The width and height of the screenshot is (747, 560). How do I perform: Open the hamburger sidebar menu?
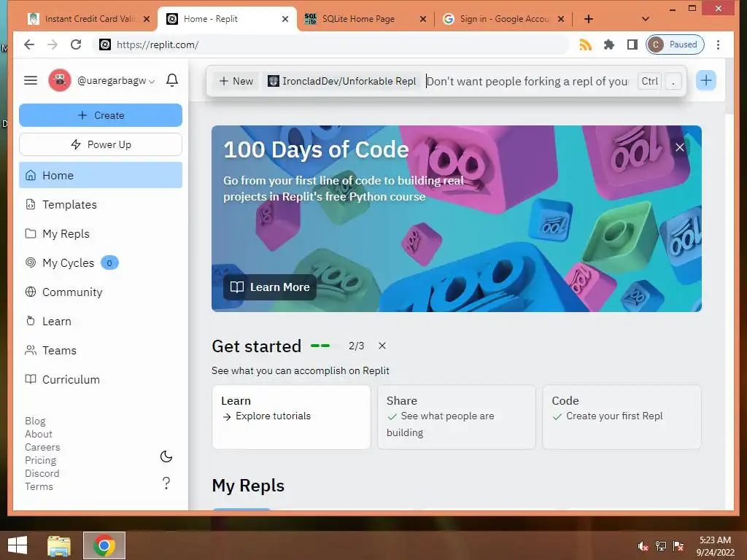31,80
